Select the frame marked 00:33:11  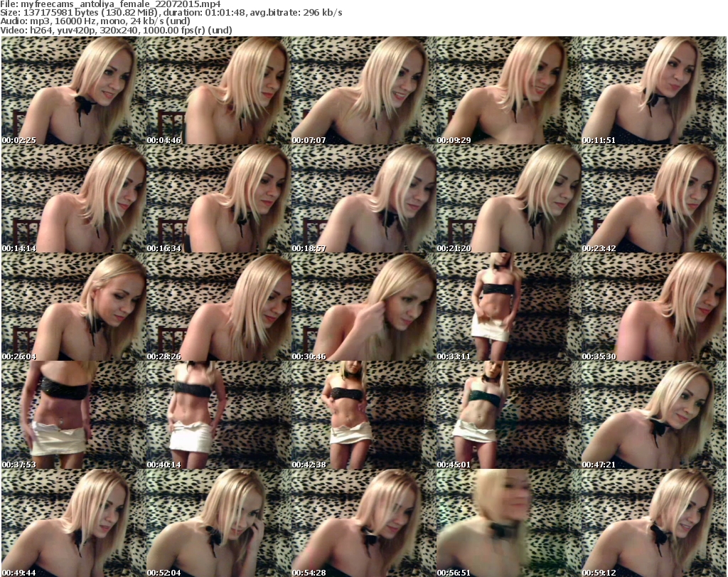pyautogui.click(x=509, y=307)
